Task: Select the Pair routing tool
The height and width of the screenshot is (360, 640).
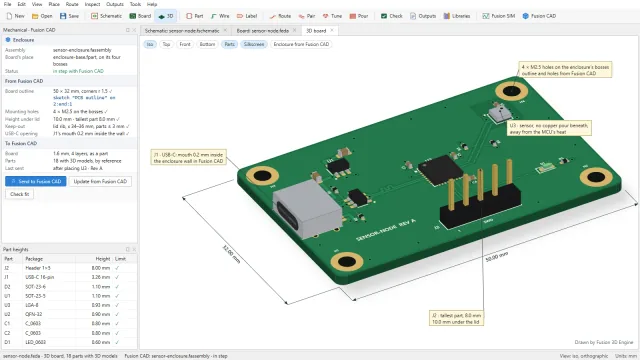Action: click(x=307, y=16)
